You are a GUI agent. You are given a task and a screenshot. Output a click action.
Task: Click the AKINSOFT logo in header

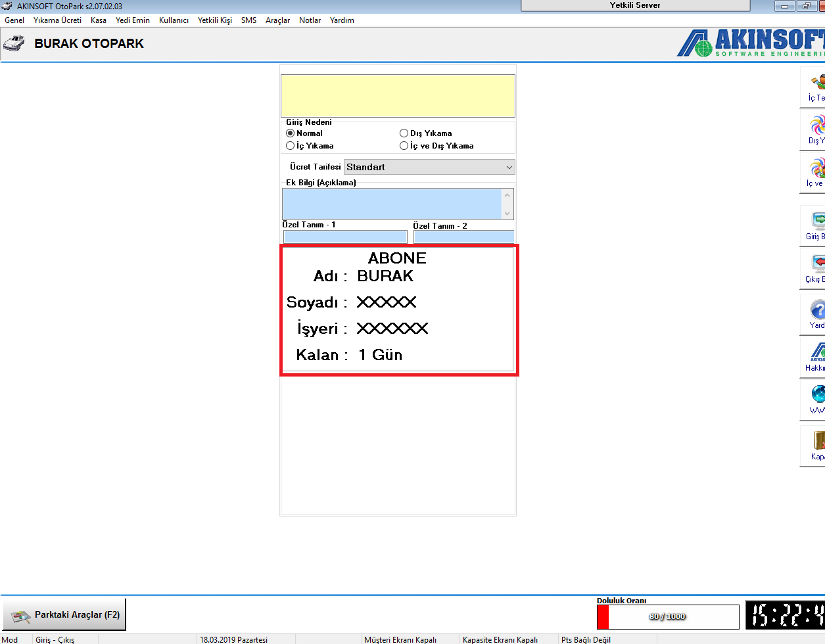pos(751,43)
